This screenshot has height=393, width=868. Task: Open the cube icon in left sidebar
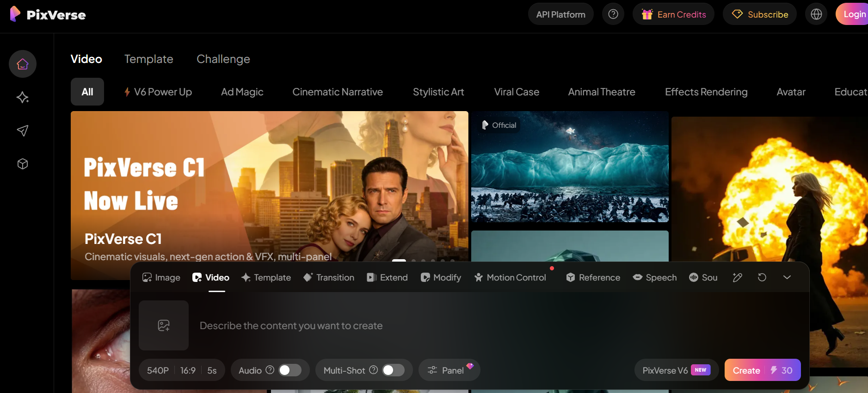click(x=23, y=164)
